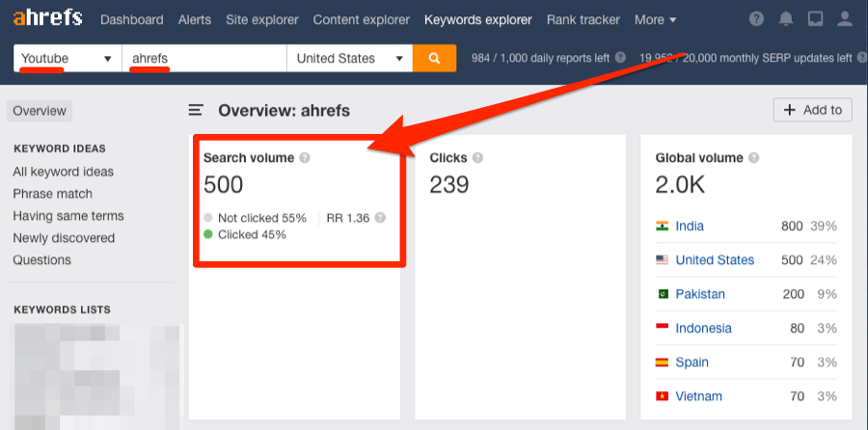868x430 pixels.
Task: Open the help question mark icon in header
Action: [756, 19]
